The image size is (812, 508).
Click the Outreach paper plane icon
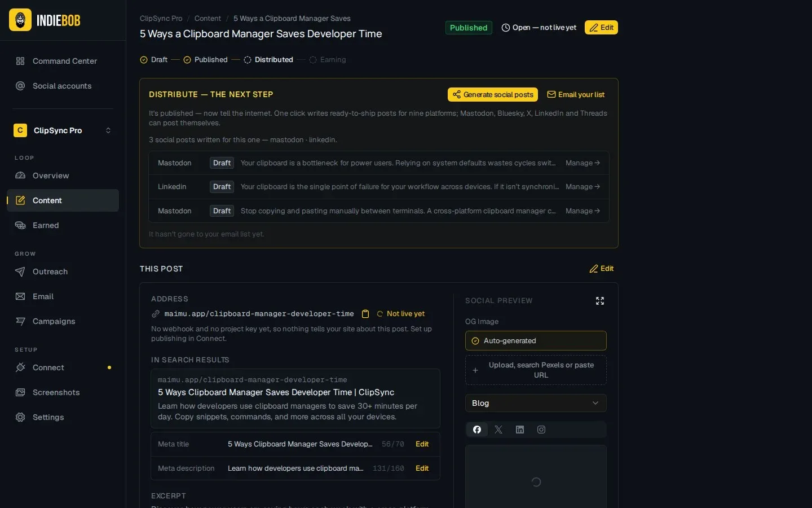point(20,271)
